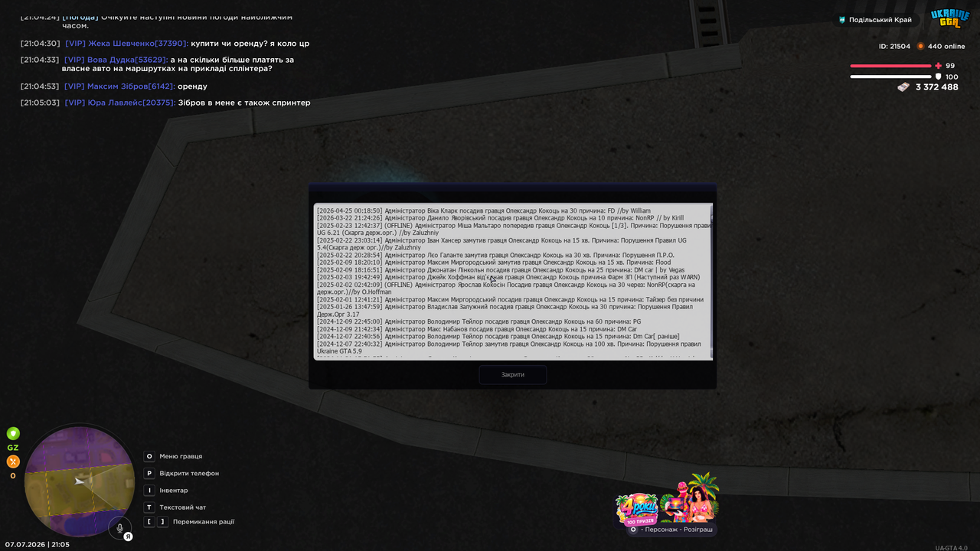The image size is (980, 551).
Task: Click Жека Шевченко[37390] chat name
Action: click(138, 44)
